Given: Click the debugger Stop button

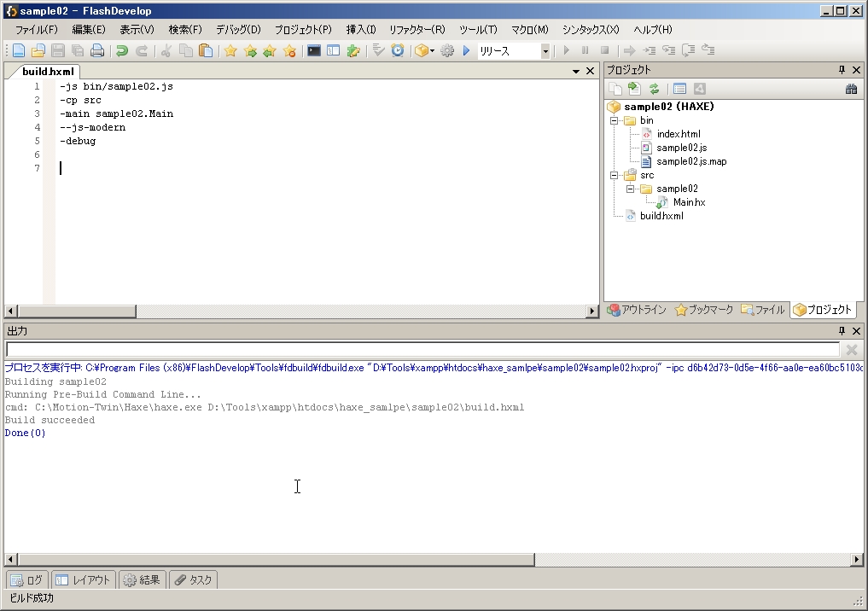Looking at the screenshot, I should click(605, 50).
